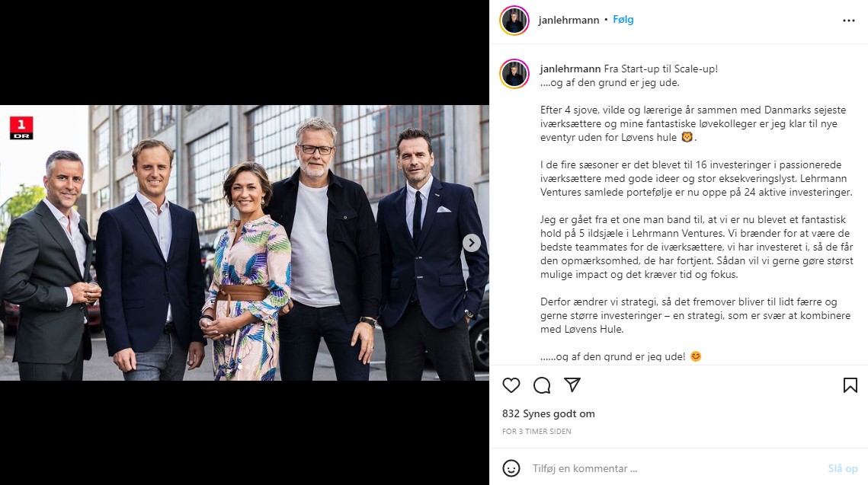Click the caption text Fra Start-up til Scale-up

click(x=661, y=69)
